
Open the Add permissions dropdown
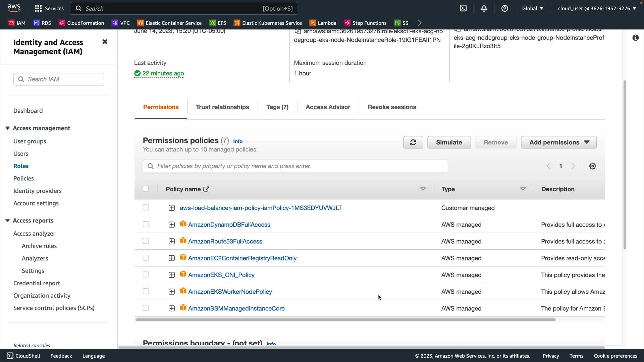(558, 142)
